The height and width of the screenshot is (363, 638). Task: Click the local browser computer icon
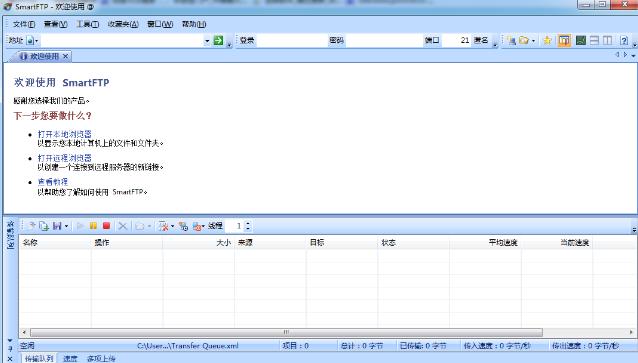point(512,40)
